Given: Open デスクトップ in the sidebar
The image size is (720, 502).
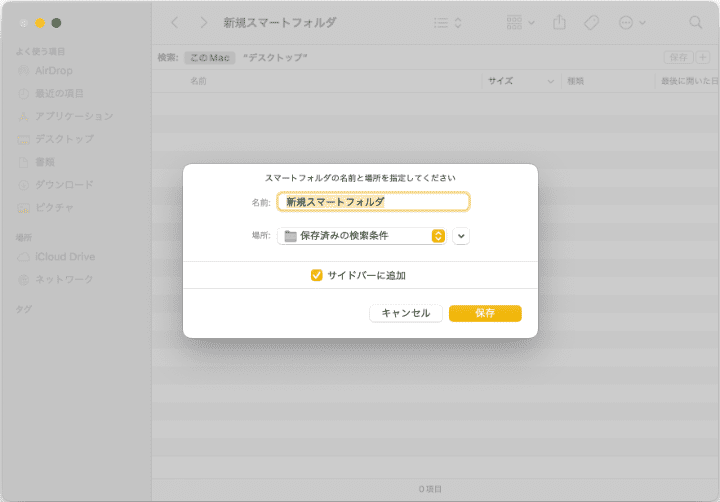Looking at the screenshot, I should point(64,139).
